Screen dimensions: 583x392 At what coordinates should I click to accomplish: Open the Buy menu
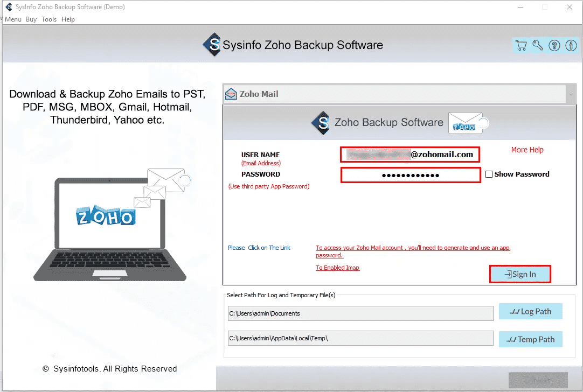pos(31,19)
